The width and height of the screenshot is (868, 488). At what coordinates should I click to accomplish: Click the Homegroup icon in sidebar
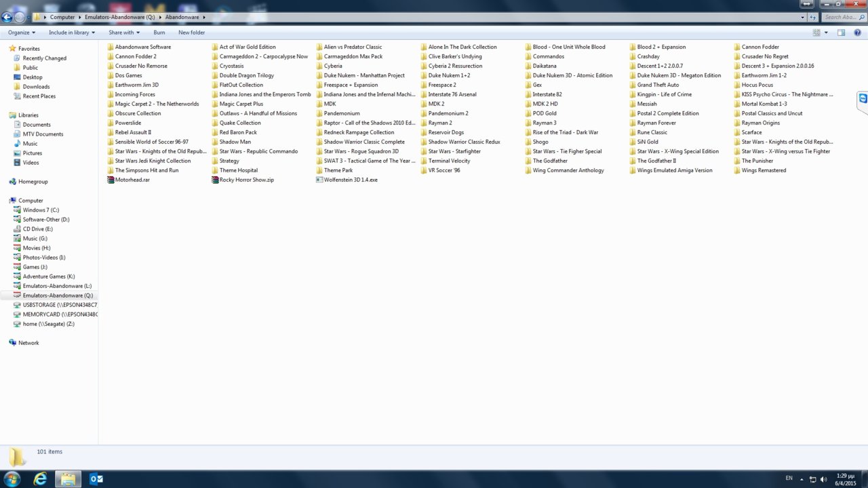(x=12, y=182)
